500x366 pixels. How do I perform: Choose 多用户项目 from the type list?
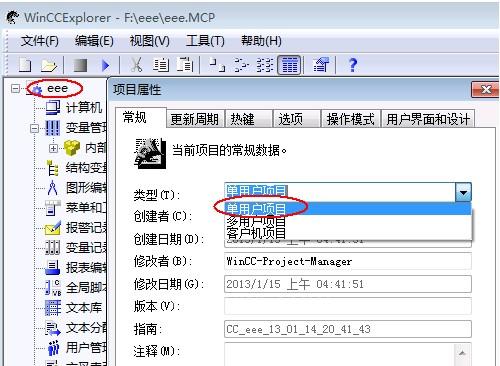point(256,221)
